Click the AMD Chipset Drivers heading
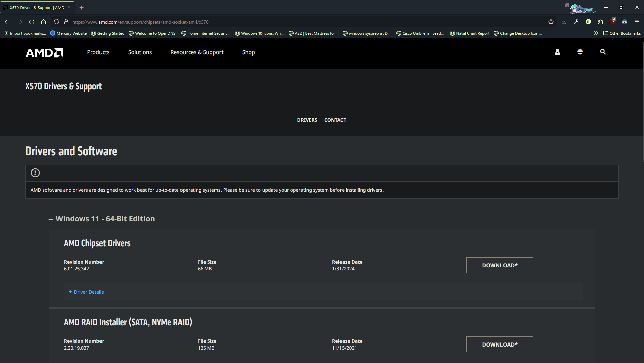The height and width of the screenshot is (363, 644). tap(97, 243)
